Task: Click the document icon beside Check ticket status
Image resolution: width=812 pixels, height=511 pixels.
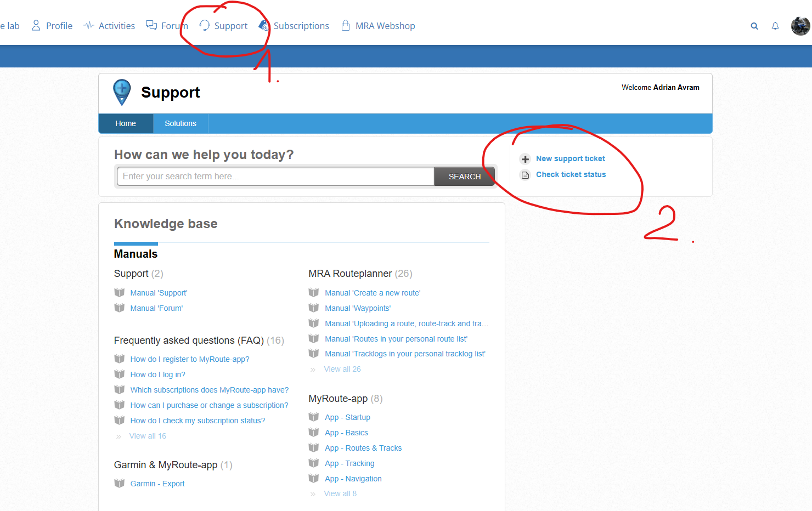Action: pyautogui.click(x=525, y=175)
